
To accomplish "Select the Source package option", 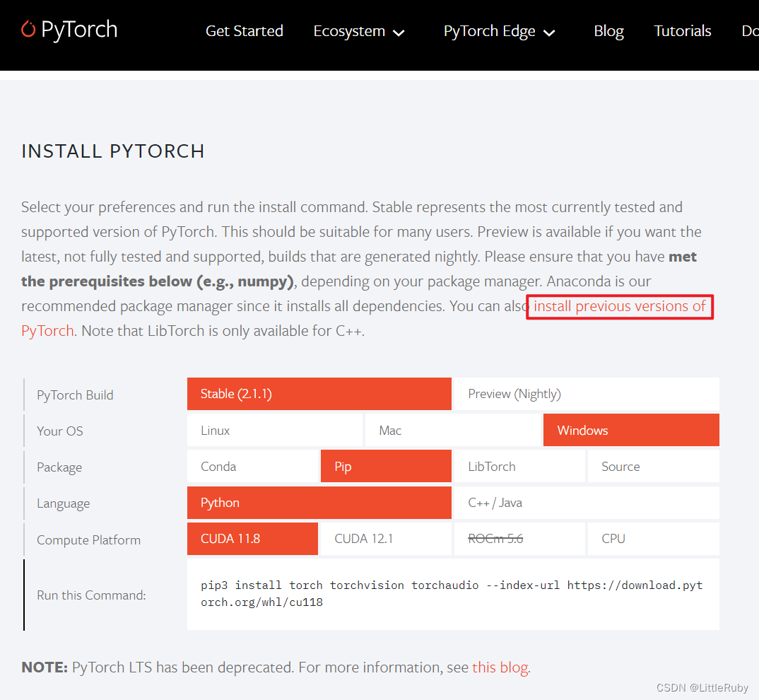I will 654,466.
